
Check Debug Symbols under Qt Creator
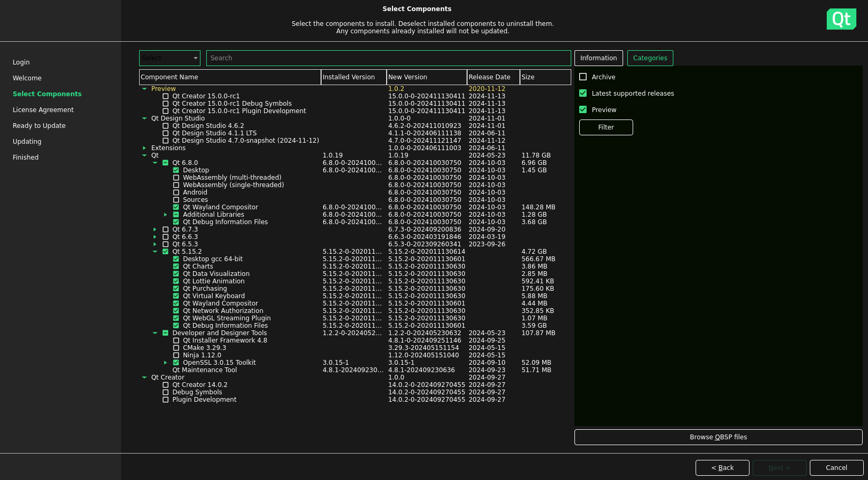pyautogui.click(x=166, y=392)
